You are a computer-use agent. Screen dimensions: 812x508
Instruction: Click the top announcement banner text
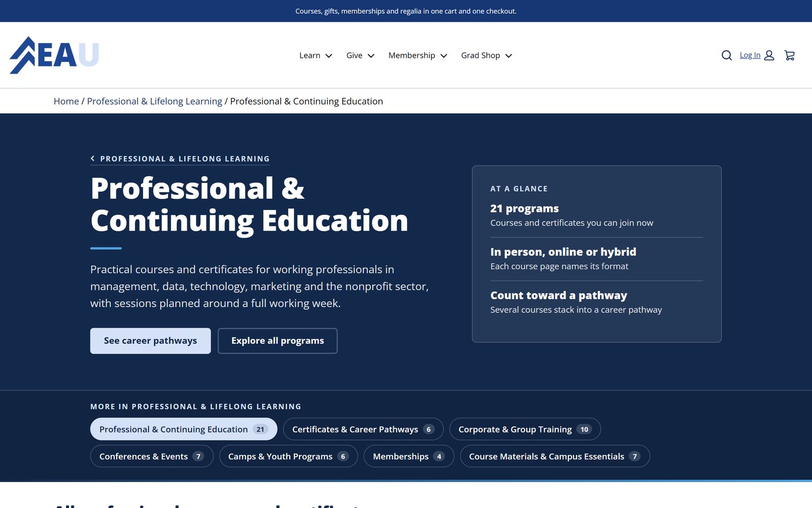(x=406, y=11)
